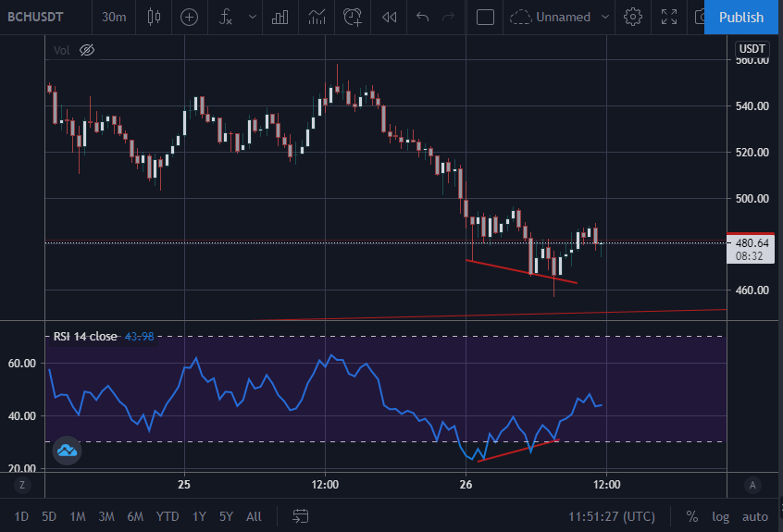The width and height of the screenshot is (783, 532).
Task: Click the 500.00 price axis label
Action: (x=752, y=198)
